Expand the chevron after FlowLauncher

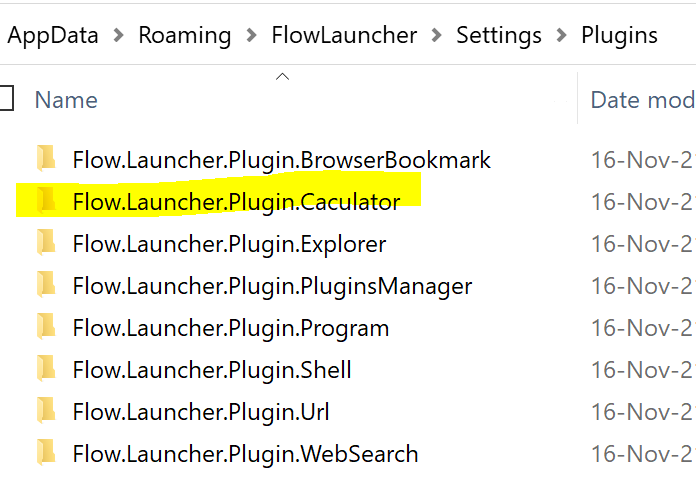436,35
